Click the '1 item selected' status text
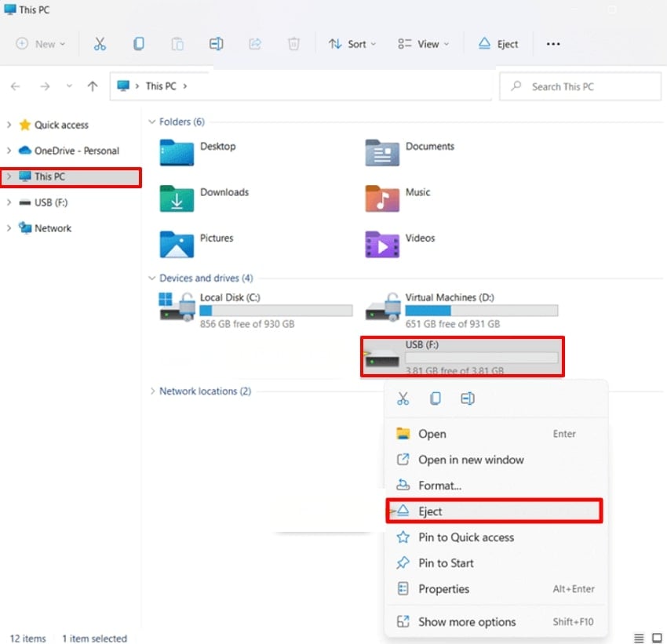This screenshot has width=667, height=644. [x=94, y=639]
